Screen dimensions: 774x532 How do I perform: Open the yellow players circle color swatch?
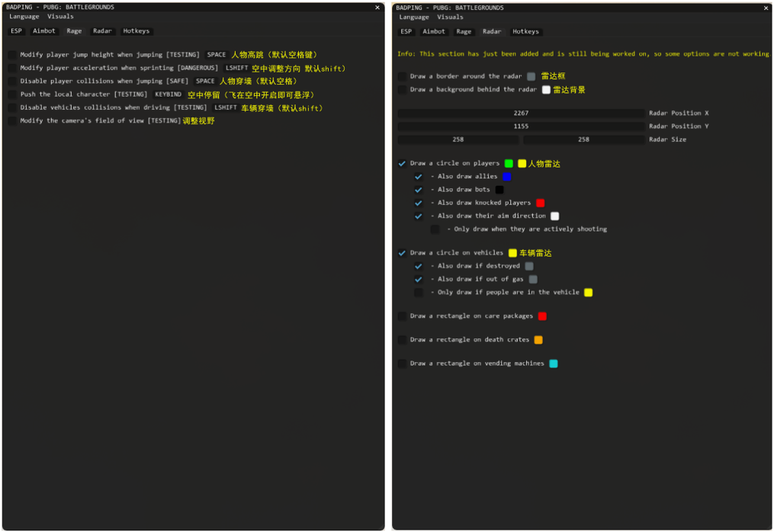click(522, 163)
